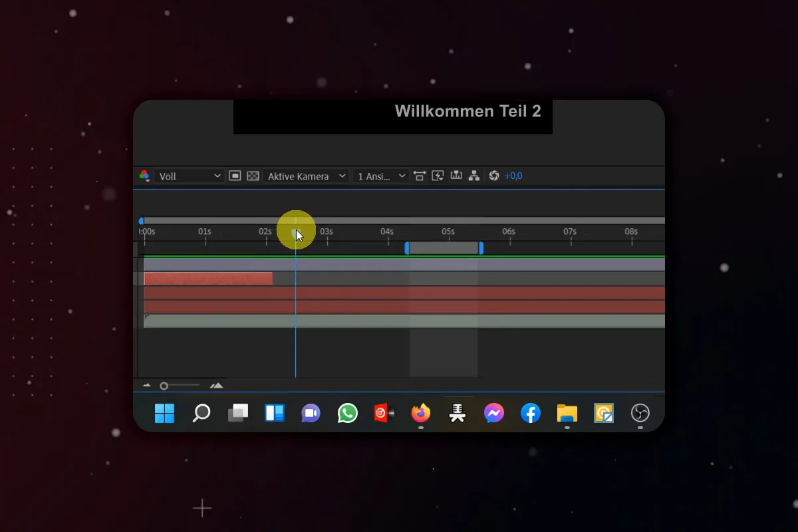This screenshot has height=532, width=798.
Task: Open Windows Search from the taskbar
Action: [x=201, y=414]
